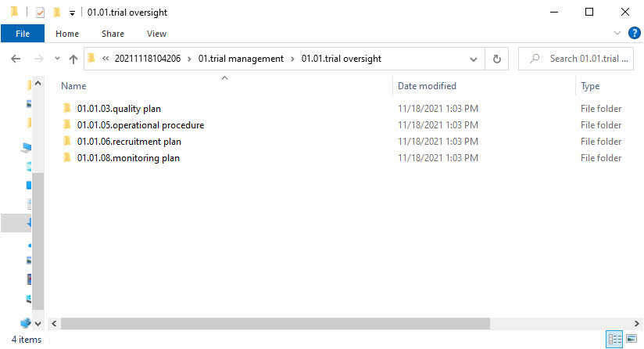Open the Explorer Help icon
This screenshot has width=644, height=349.
pyautogui.click(x=635, y=33)
